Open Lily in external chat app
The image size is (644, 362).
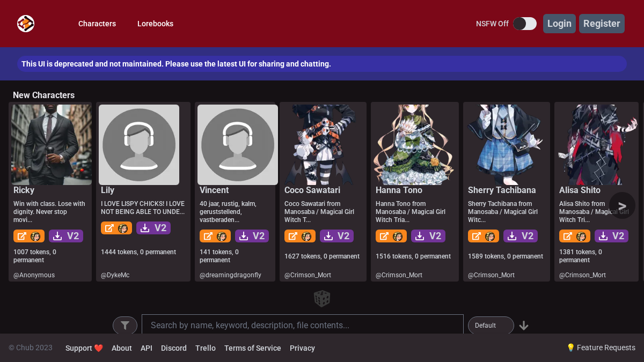click(116, 228)
